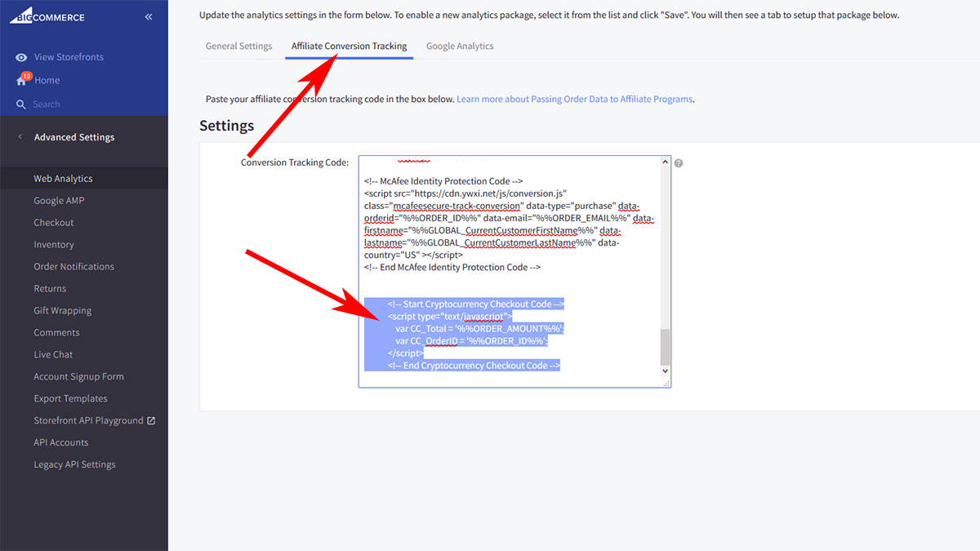Open Order Notifications settings
This screenshot has width=980, height=551.
73,267
